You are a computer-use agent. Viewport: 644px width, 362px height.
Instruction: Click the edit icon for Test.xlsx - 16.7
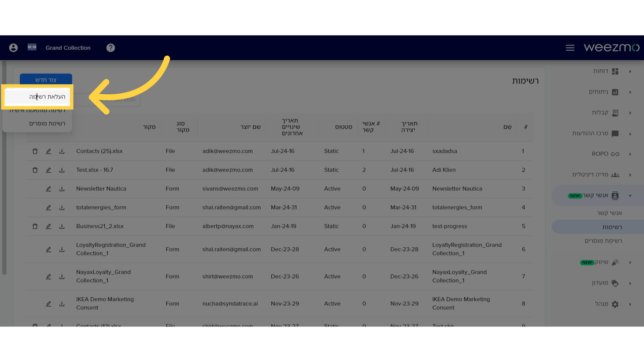pos(48,170)
